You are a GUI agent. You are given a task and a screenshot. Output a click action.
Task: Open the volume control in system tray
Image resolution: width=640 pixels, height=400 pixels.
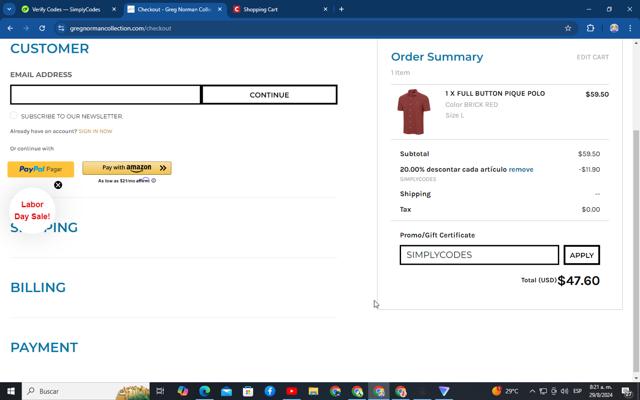click(x=564, y=391)
